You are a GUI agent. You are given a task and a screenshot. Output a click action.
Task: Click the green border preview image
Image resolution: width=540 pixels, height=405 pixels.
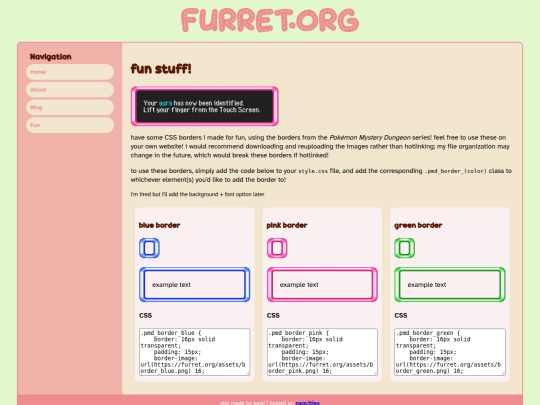point(404,248)
